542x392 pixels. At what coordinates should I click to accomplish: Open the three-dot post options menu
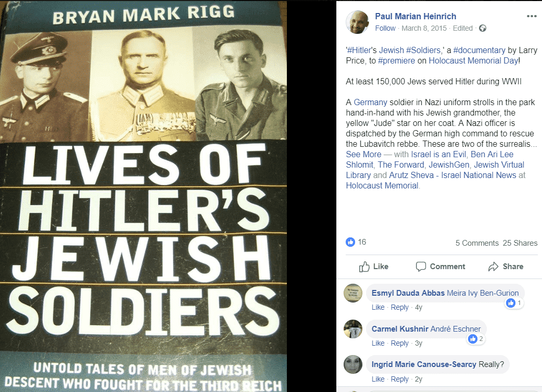pyautogui.click(x=531, y=16)
